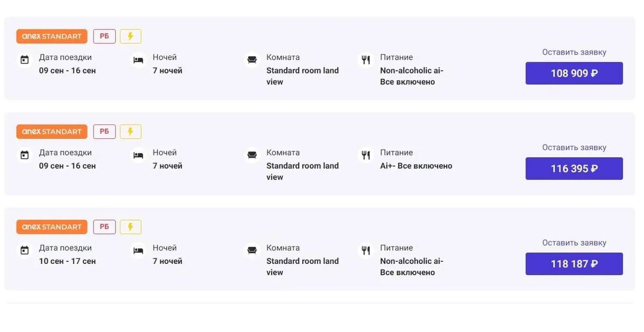Click РБ badge in the 108 909 ₽ offer

coord(104,36)
